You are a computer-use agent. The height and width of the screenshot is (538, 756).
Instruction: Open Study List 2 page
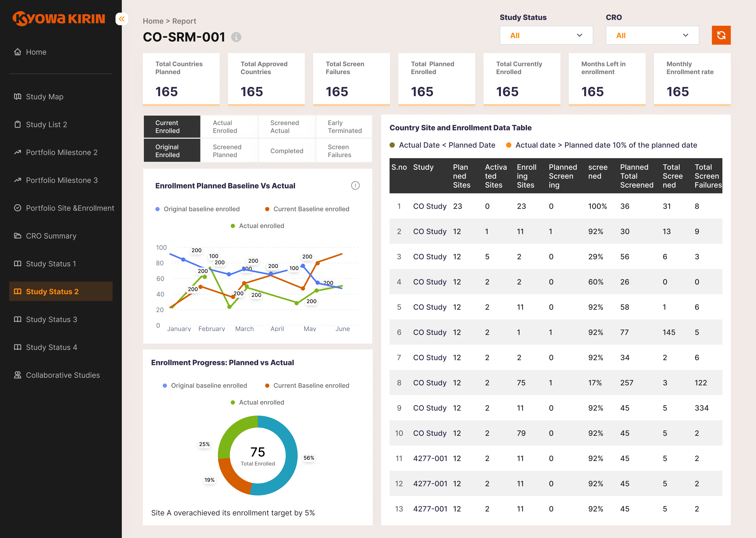click(x=61, y=125)
